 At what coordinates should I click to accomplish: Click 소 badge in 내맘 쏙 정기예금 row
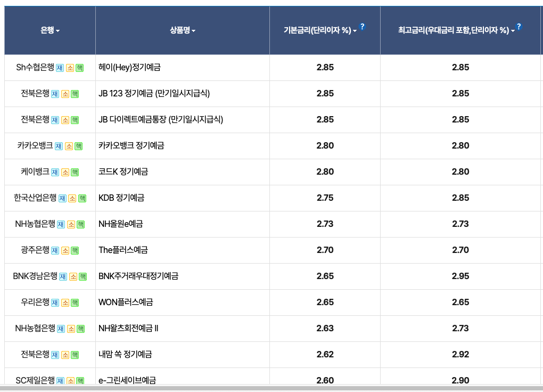[65, 355]
